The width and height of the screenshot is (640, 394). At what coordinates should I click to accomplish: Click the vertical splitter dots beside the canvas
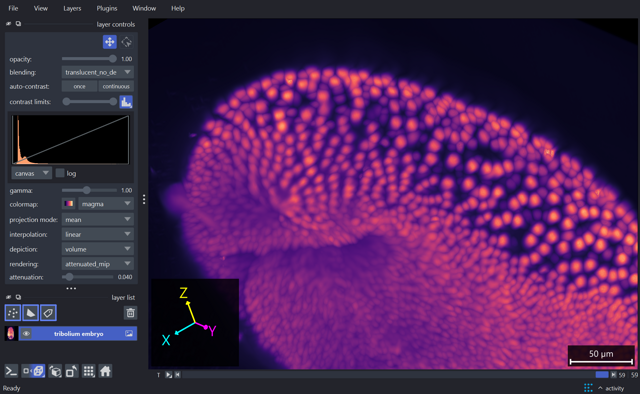click(x=144, y=199)
